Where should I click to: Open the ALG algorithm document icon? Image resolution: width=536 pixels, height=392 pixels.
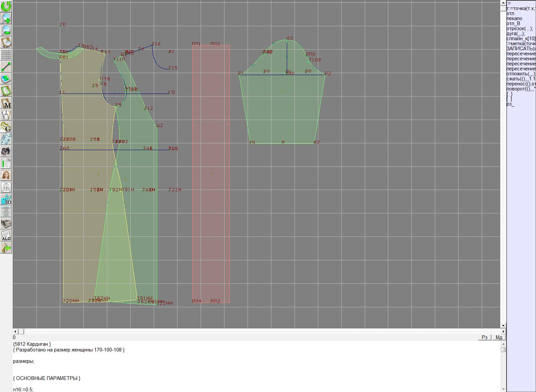pos(6,236)
